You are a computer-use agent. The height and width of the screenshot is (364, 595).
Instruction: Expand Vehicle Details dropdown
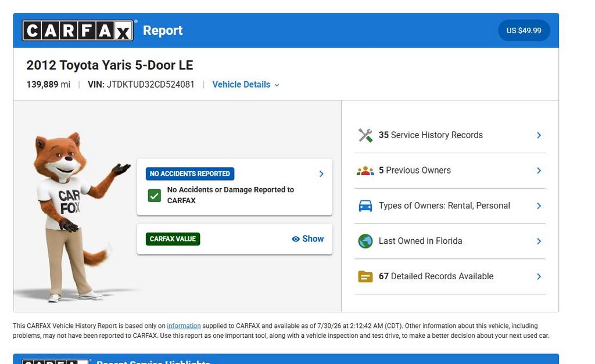[x=246, y=85]
